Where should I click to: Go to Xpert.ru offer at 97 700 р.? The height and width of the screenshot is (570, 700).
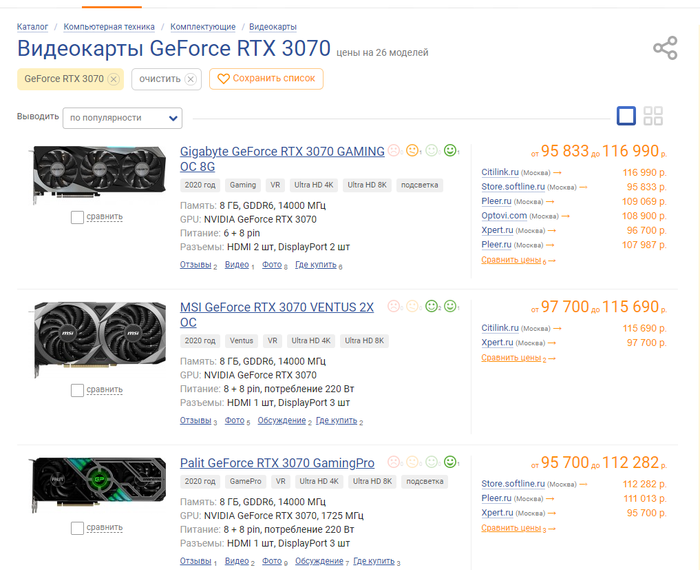pos(497,342)
